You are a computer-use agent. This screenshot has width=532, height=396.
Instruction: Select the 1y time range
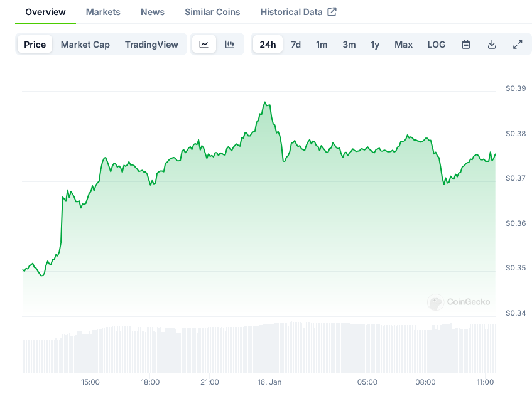tap(375, 45)
